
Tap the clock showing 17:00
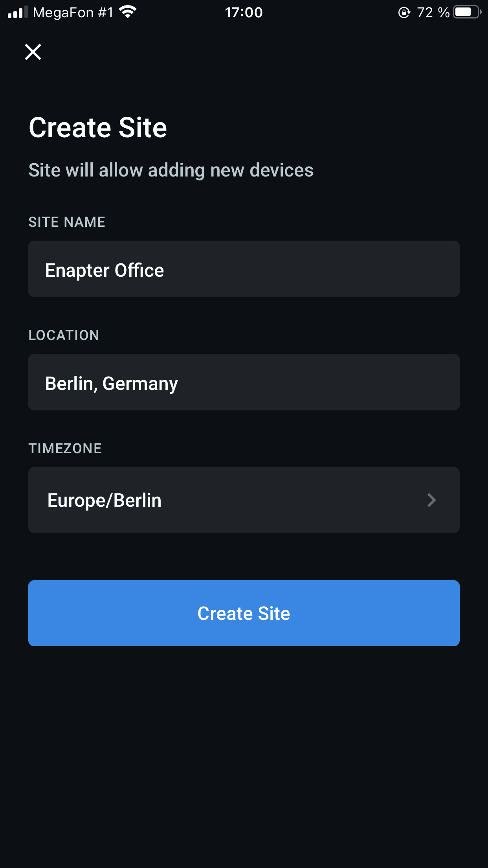coord(244,12)
